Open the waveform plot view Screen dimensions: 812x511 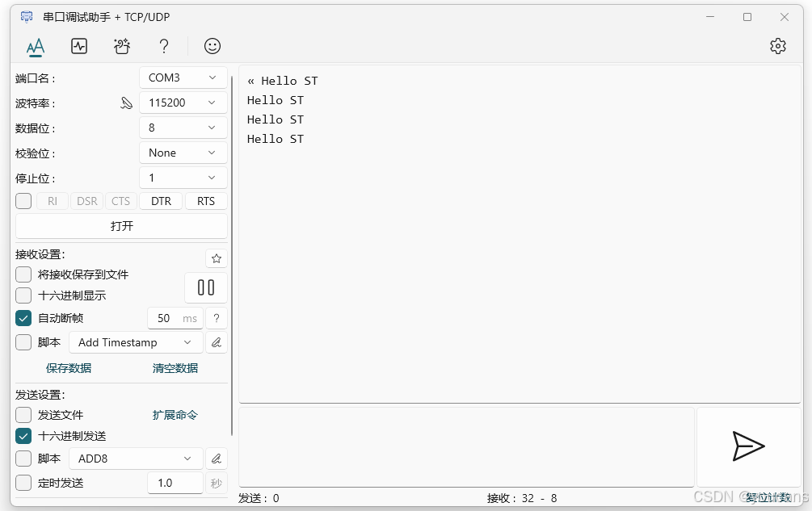79,46
